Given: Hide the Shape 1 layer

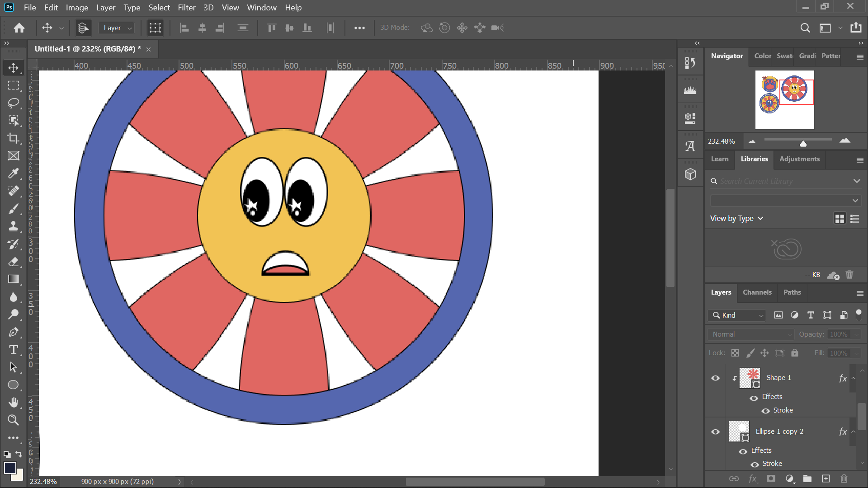Looking at the screenshot, I should click(x=715, y=378).
